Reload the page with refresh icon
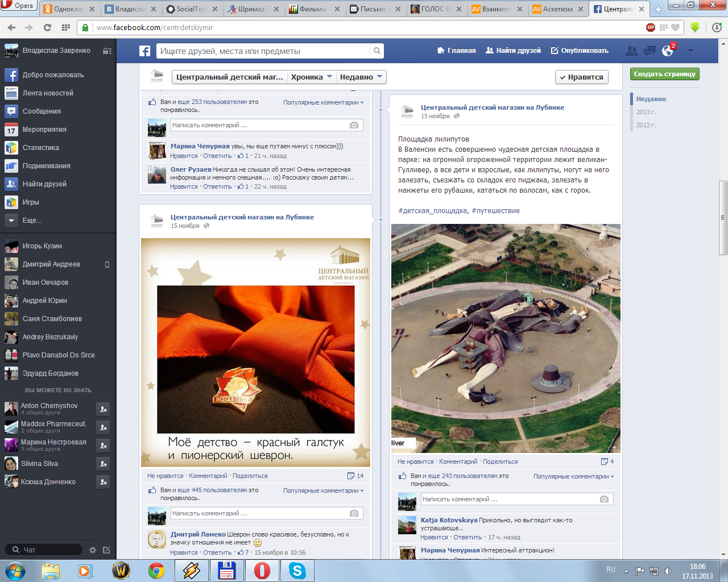The image size is (728, 582). pyautogui.click(x=47, y=27)
